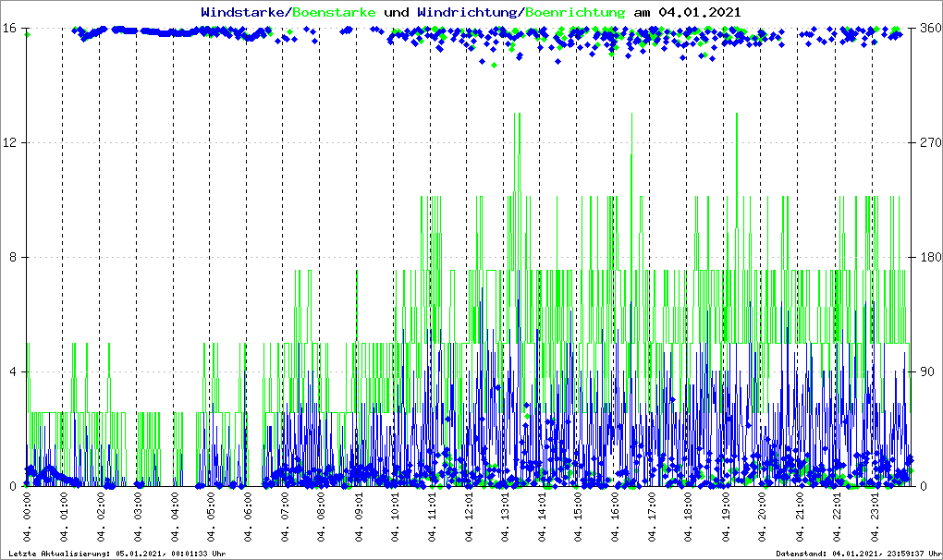The image size is (943, 560).
Task: Click the '04. 05:00' time axis label
Action: point(211,517)
